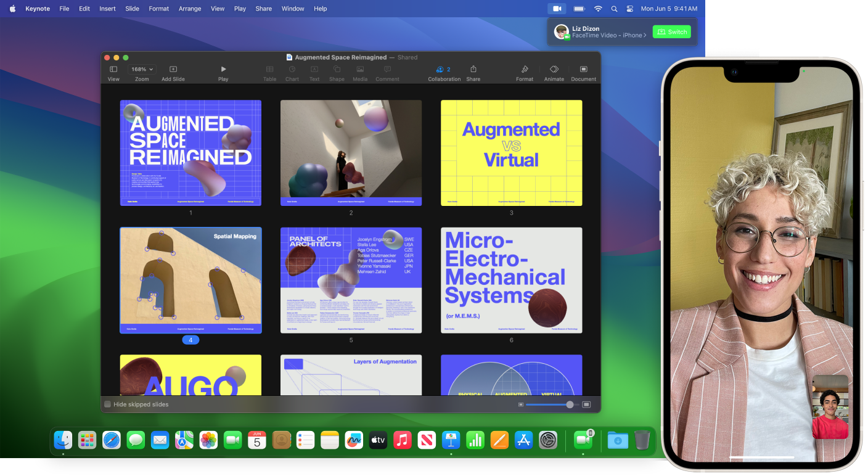Open the 168% zoom dropdown
This screenshot has height=476, width=868.
141,69
